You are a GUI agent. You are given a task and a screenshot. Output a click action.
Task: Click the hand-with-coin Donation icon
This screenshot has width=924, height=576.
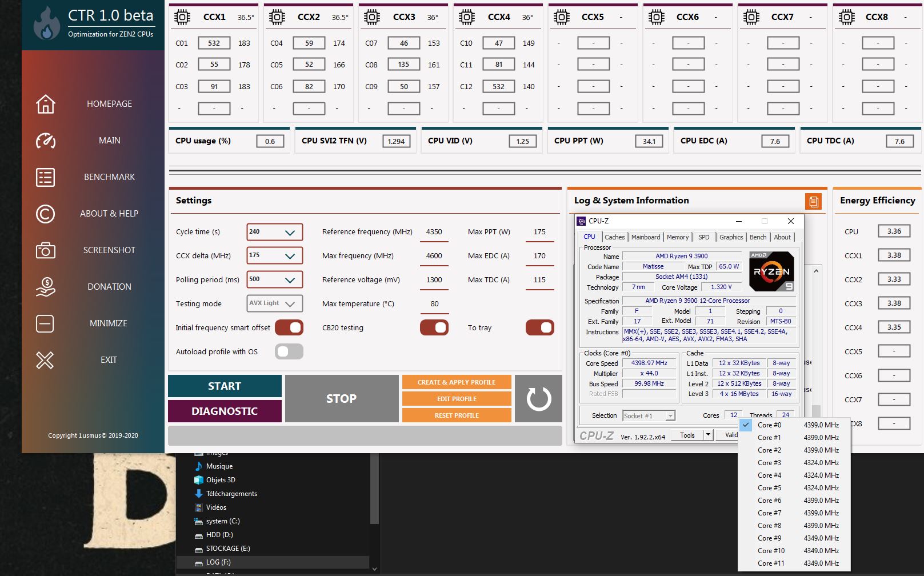pos(46,287)
